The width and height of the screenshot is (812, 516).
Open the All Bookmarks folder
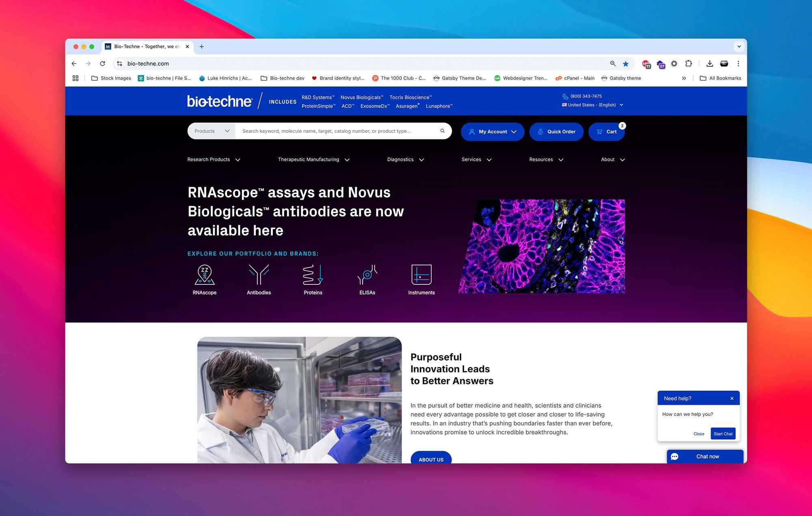tap(721, 78)
